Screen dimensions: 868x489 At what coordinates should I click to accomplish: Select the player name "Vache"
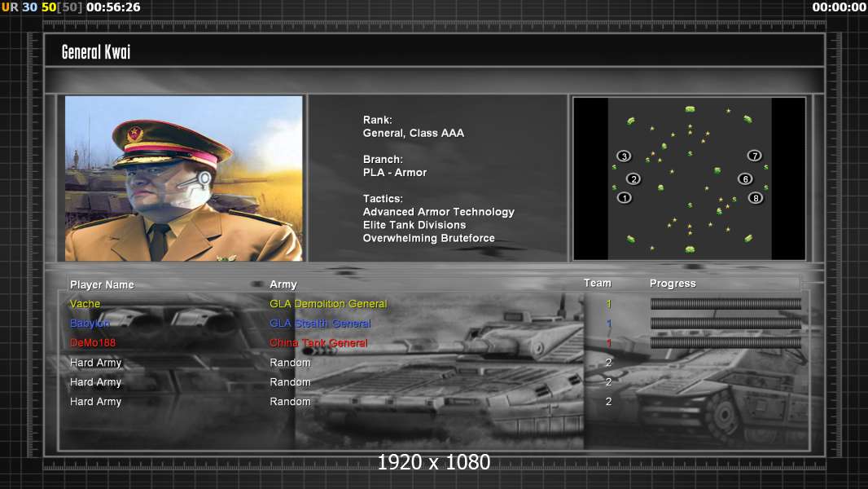[x=85, y=303]
